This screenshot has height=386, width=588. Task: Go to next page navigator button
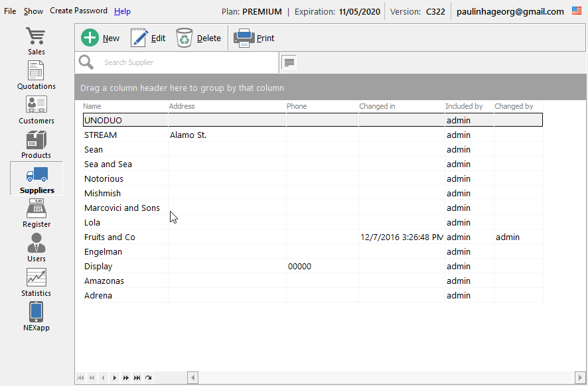(x=125, y=377)
